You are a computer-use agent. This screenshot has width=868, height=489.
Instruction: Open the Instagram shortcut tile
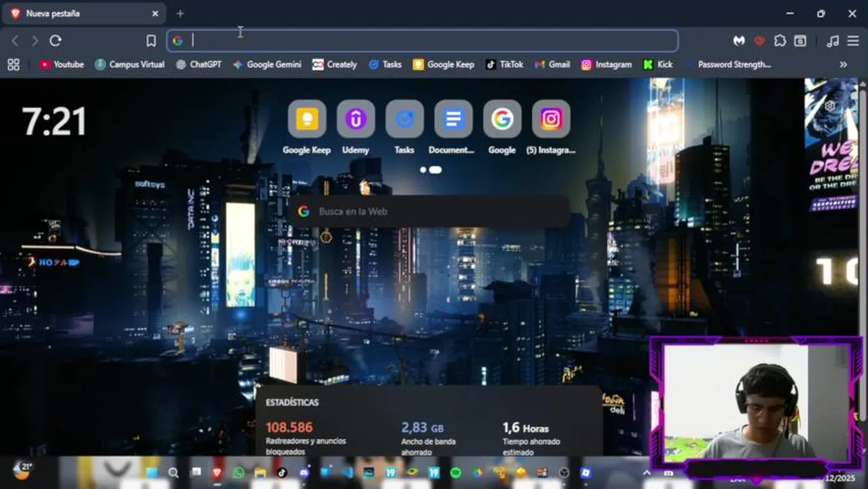tap(551, 128)
